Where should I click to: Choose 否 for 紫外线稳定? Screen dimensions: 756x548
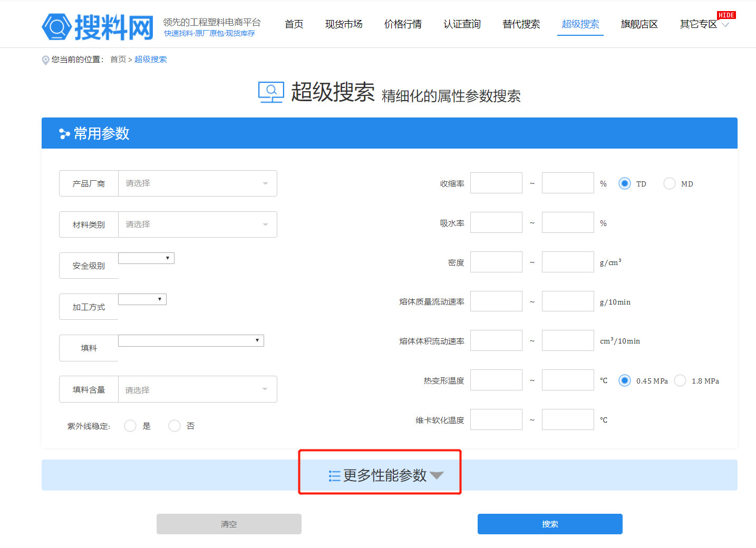click(x=175, y=426)
